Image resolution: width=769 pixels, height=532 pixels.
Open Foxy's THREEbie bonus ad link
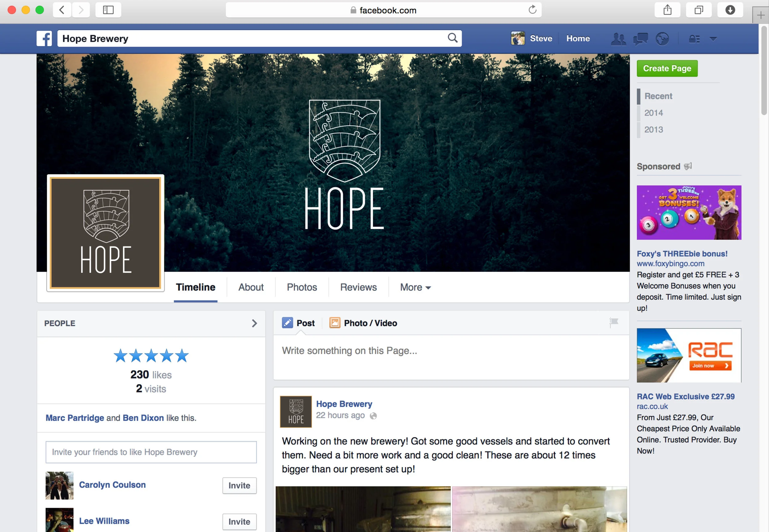click(682, 253)
